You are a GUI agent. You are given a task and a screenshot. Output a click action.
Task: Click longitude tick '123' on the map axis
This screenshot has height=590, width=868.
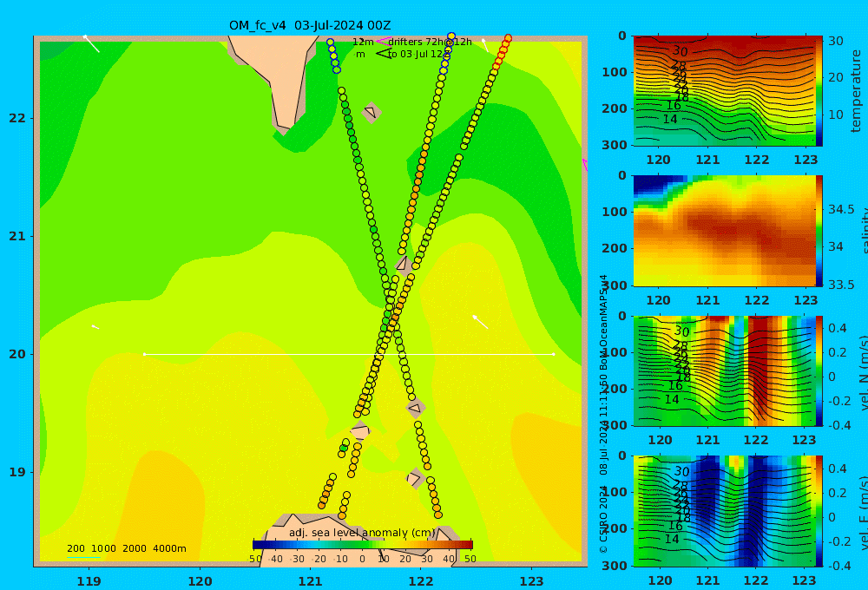[532, 581]
